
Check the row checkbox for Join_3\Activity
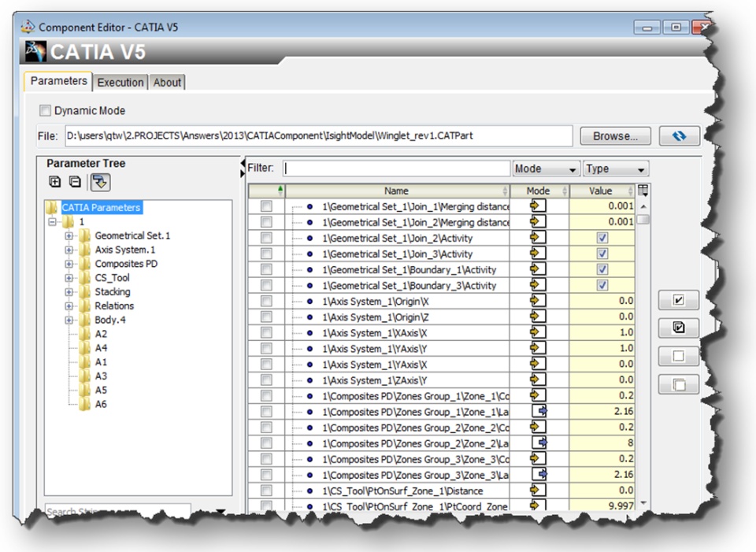click(x=266, y=254)
